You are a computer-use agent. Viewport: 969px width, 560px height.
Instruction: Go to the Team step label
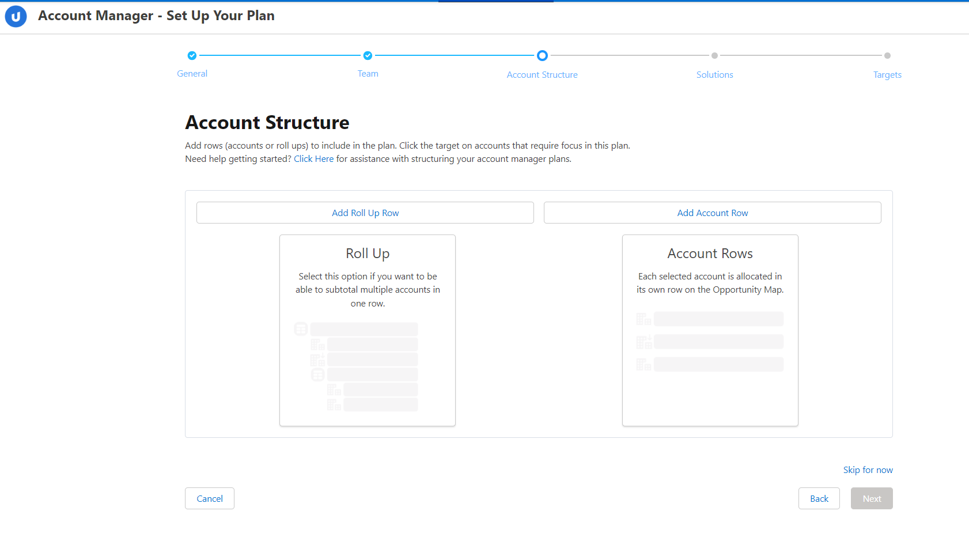(x=368, y=74)
